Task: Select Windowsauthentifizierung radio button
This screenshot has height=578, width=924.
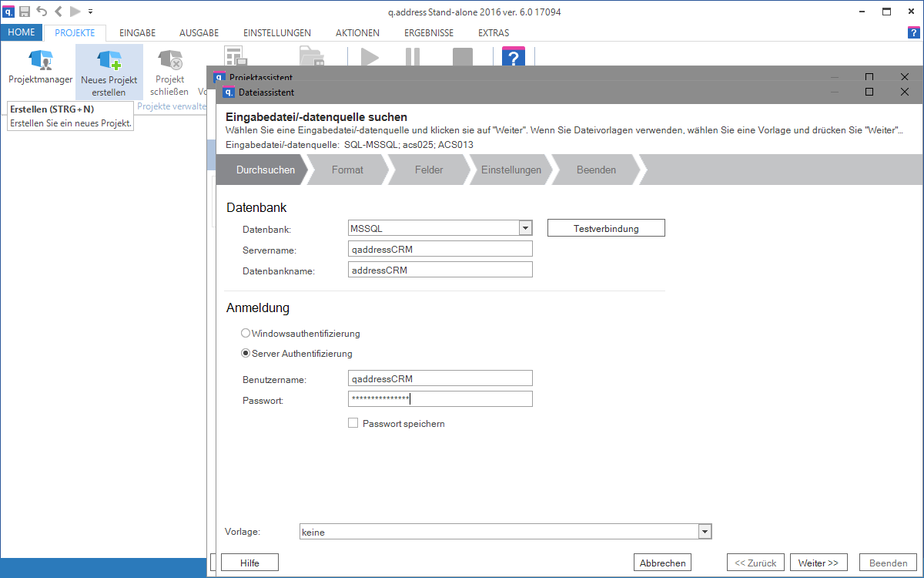Action: pyautogui.click(x=246, y=334)
